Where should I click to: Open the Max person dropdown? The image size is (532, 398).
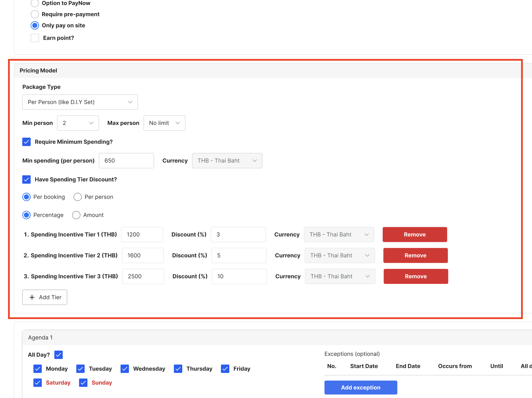click(164, 123)
